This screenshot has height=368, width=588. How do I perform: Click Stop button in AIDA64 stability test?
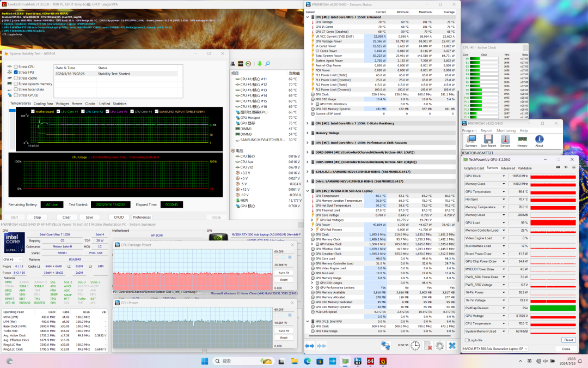[37, 217]
